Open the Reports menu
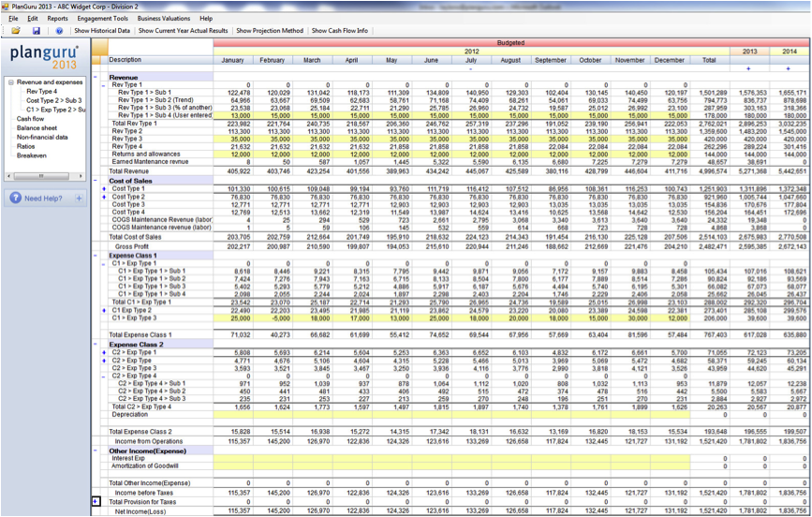 click(57, 18)
